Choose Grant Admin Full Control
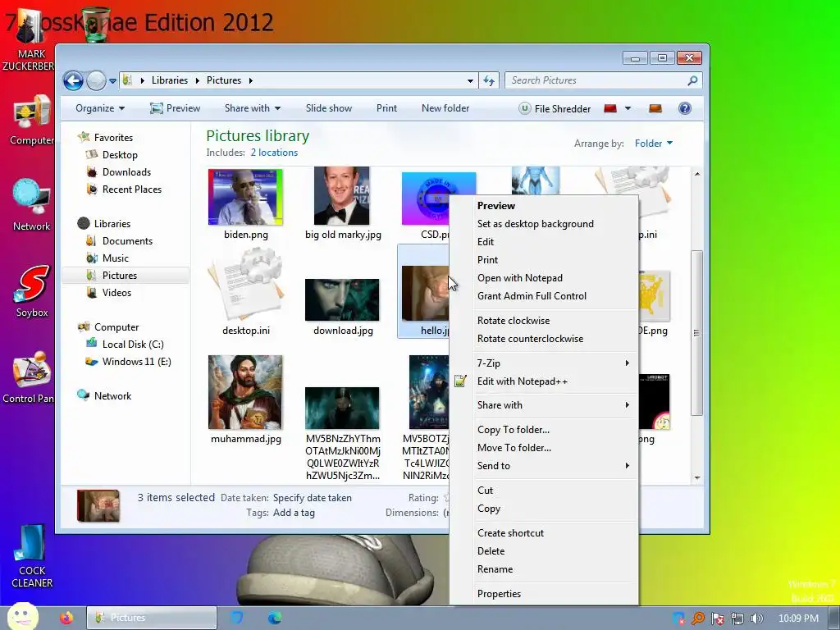This screenshot has height=630, width=840. [543, 296]
